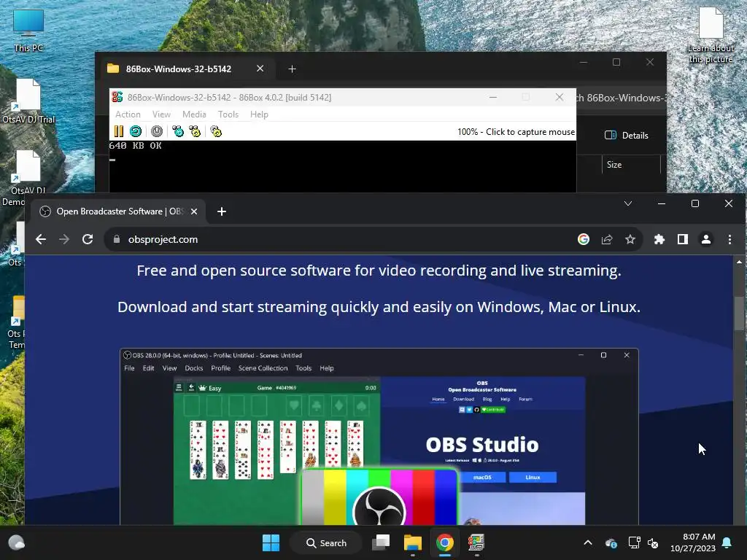Open File Explorer from taskbar
This screenshot has height=560, width=747.
[x=413, y=542]
